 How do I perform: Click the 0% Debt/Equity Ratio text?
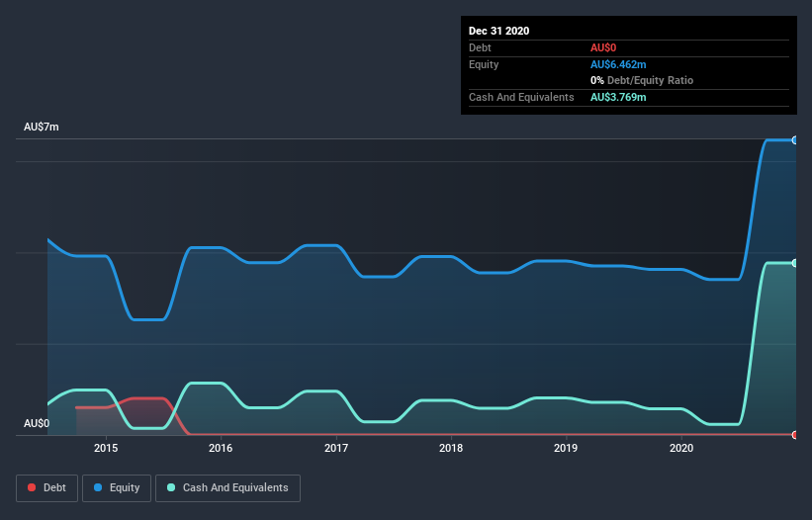642,80
